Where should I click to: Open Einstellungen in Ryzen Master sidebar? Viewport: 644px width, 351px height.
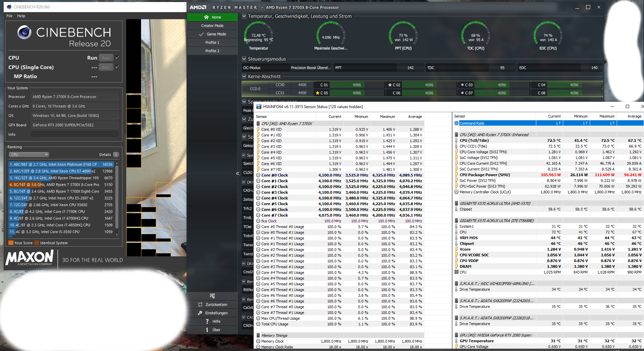(x=212, y=313)
